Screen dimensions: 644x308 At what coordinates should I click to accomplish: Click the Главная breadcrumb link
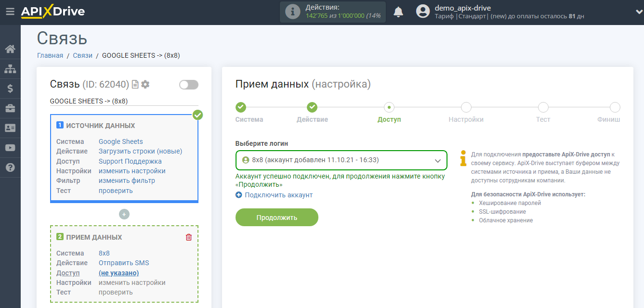click(x=50, y=55)
